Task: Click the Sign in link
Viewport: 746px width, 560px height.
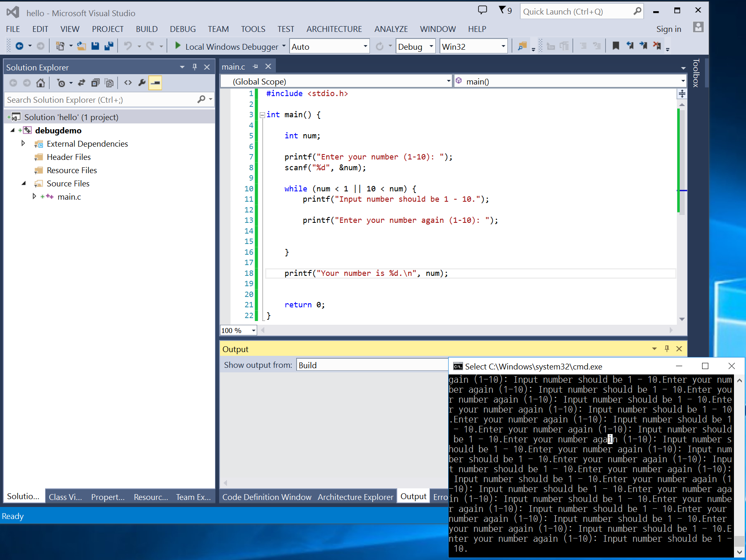Action: tap(669, 29)
